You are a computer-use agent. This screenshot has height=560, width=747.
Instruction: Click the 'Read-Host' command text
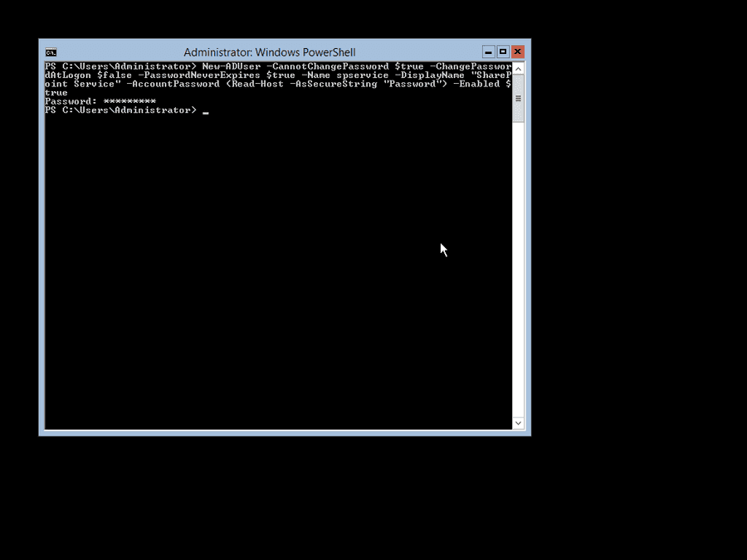pyautogui.click(x=258, y=84)
